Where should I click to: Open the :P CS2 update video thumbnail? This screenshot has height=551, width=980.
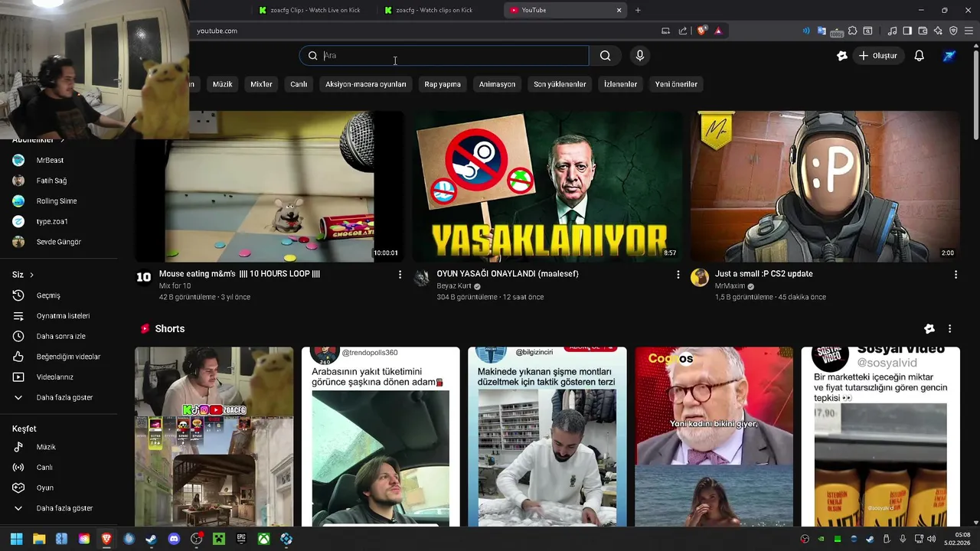pyautogui.click(x=825, y=186)
